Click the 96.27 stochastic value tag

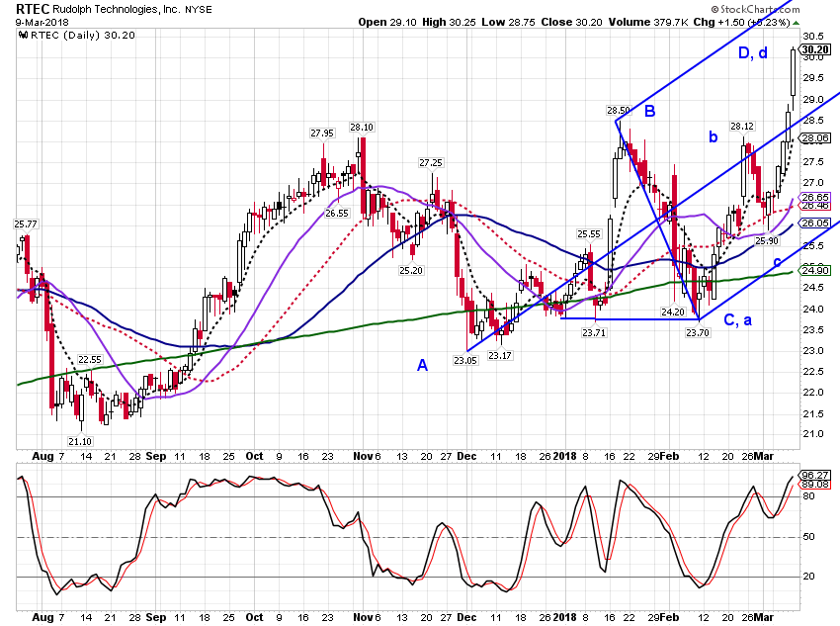815,475
